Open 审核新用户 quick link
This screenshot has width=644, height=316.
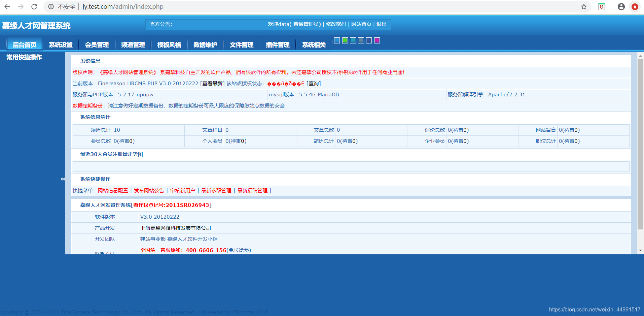point(183,191)
